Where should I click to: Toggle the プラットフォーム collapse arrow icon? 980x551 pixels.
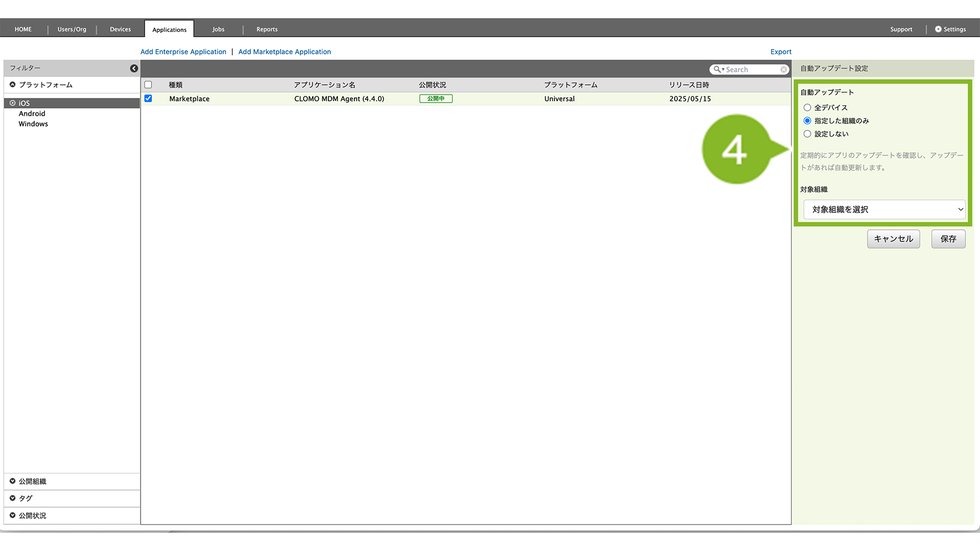(x=13, y=85)
